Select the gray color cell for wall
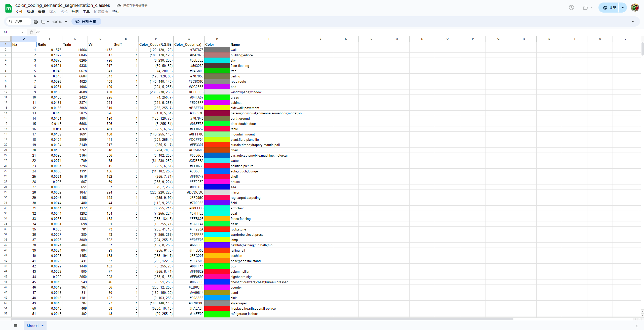 (217, 50)
